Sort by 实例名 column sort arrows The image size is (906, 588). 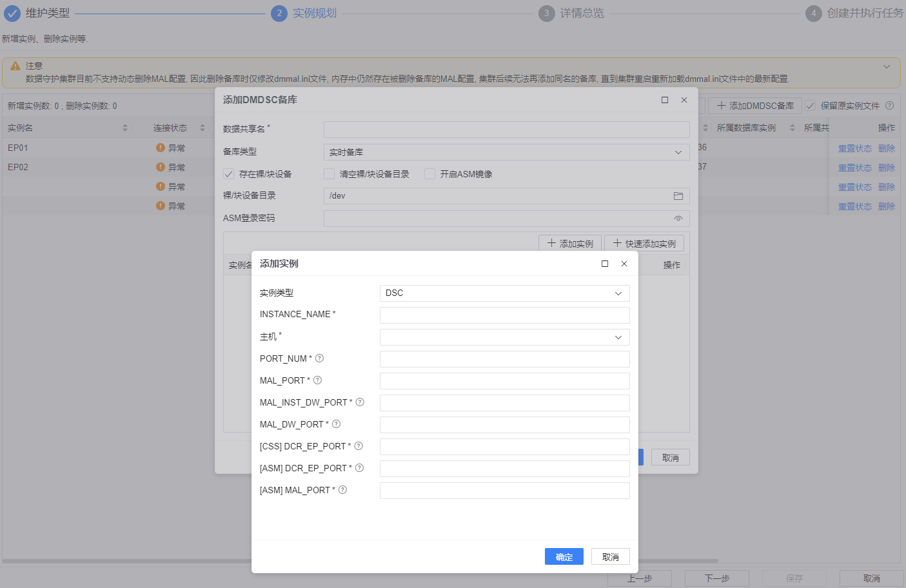pos(125,128)
